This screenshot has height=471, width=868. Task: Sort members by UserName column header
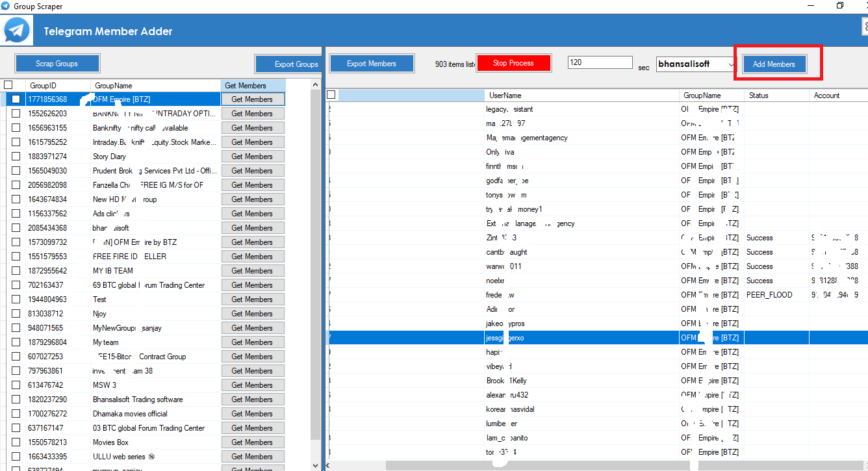(582, 95)
